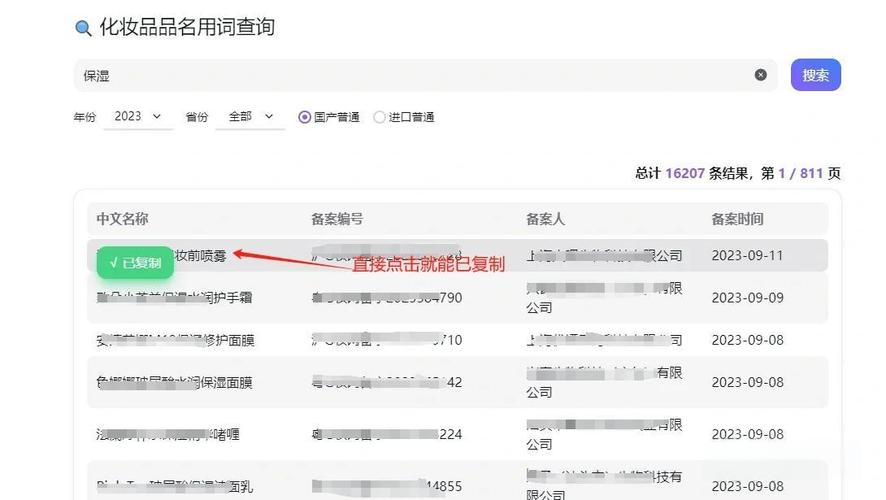This screenshot has height=500, width=886.
Task: Click the 备案时间 column header
Action: [737, 219]
